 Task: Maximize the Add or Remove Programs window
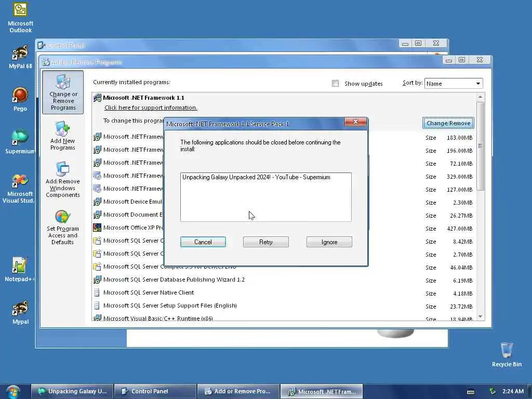462,60
